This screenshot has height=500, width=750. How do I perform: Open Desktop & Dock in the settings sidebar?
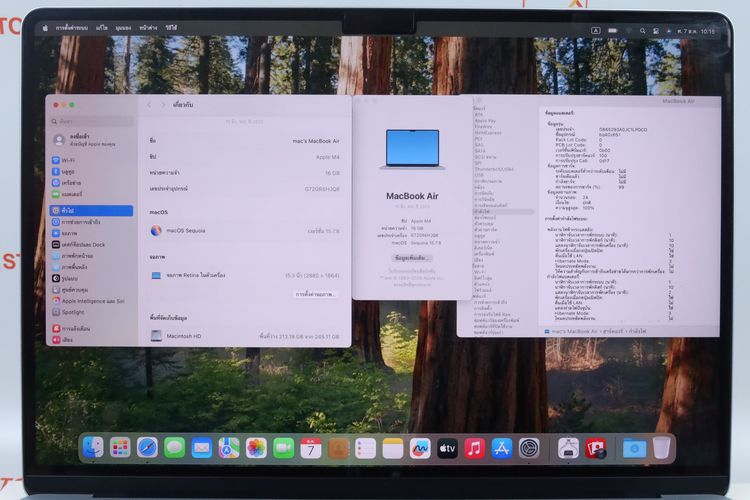click(x=91, y=244)
